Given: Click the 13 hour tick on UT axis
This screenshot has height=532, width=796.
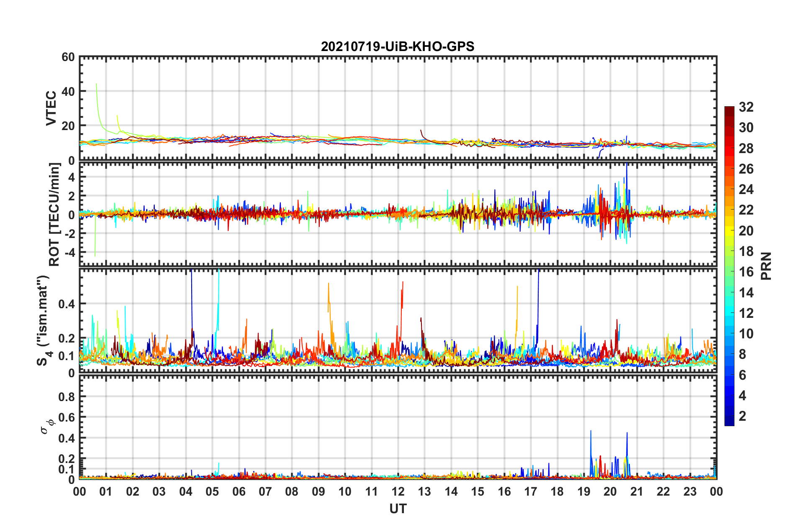Looking at the screenshot, I should (x=424, y=492).
